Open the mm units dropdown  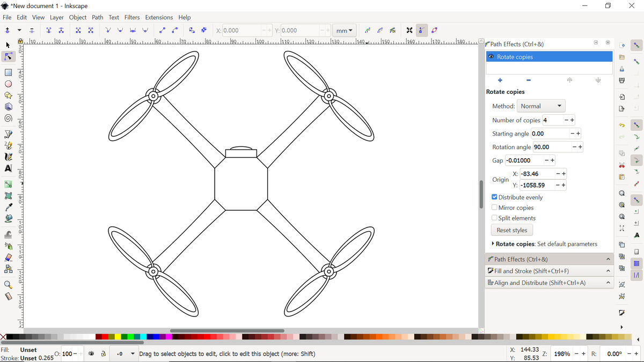click(x=345, y=31)
